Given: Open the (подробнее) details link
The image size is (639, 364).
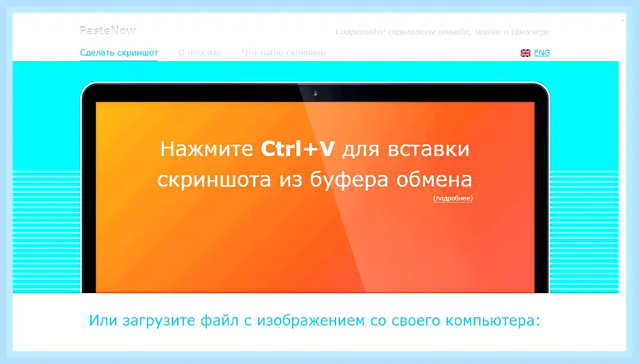Looking at the screenshot, I should [453, 199].
